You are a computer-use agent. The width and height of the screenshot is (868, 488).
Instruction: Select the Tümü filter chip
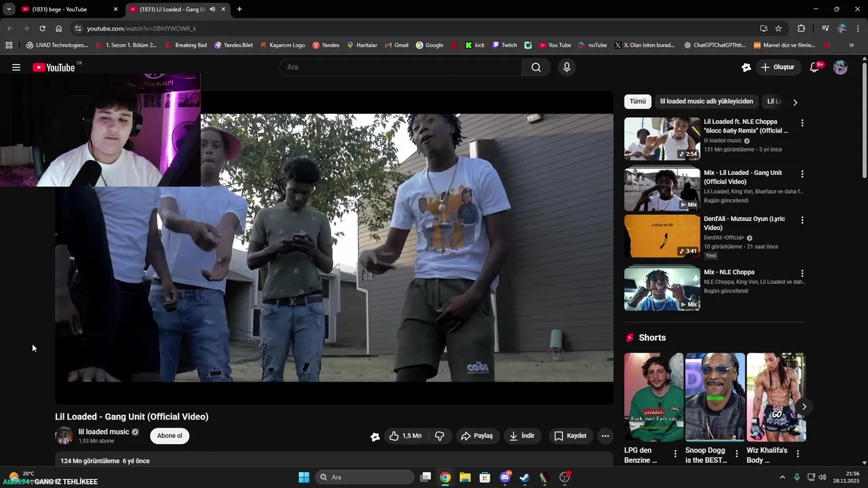tap(637, 101)
